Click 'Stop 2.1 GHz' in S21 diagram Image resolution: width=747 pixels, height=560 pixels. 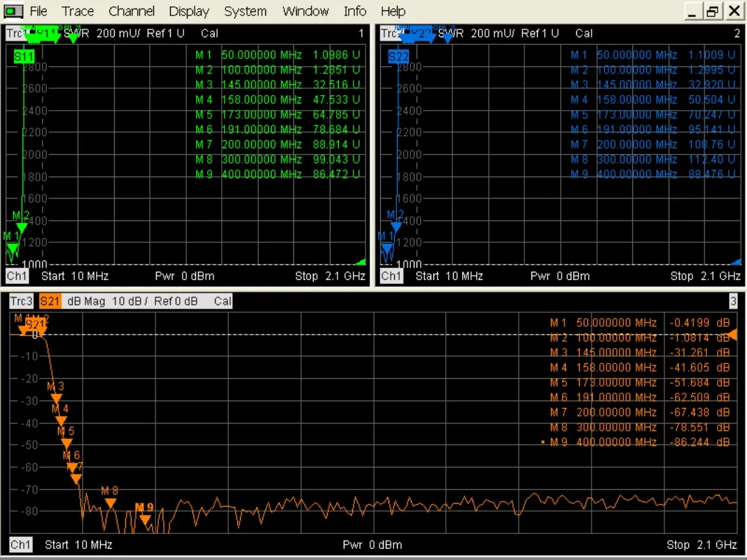point(701,545)
